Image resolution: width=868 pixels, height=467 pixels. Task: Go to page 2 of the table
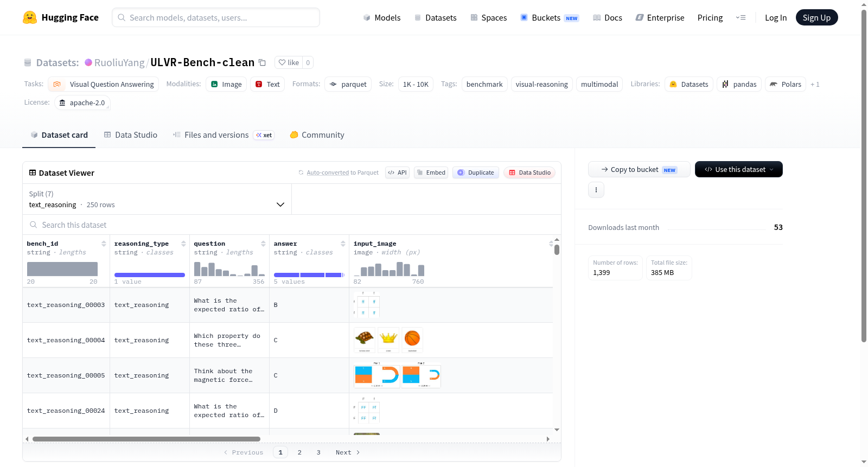pos(299,452)
